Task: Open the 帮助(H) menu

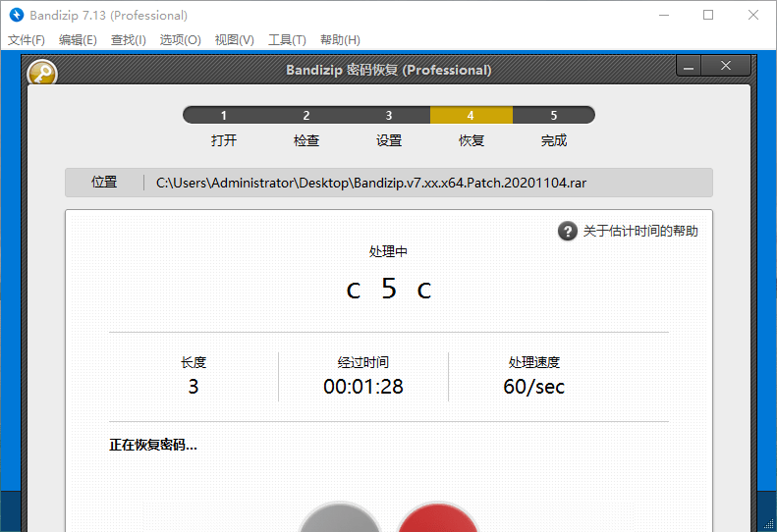Action: [341, 40]
